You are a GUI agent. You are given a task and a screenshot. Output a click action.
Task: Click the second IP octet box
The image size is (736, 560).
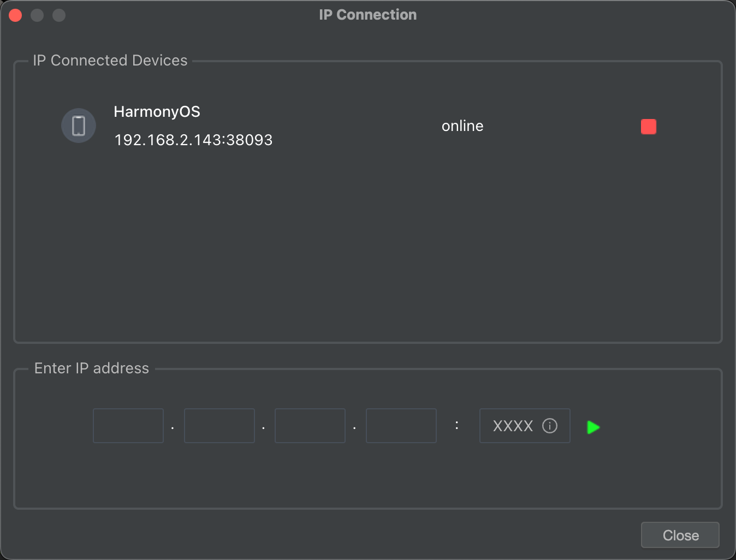(219, 426)
